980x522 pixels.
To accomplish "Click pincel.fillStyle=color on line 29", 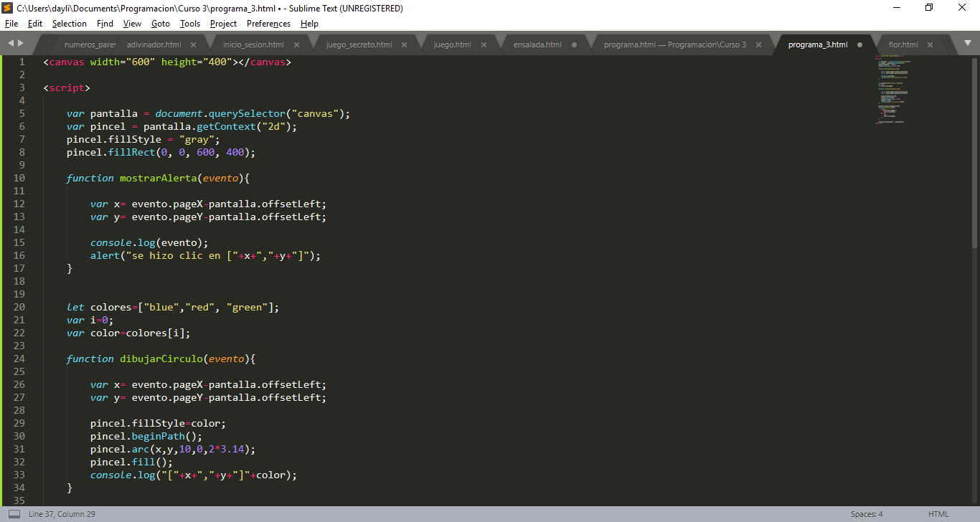I will coord(159,423).
